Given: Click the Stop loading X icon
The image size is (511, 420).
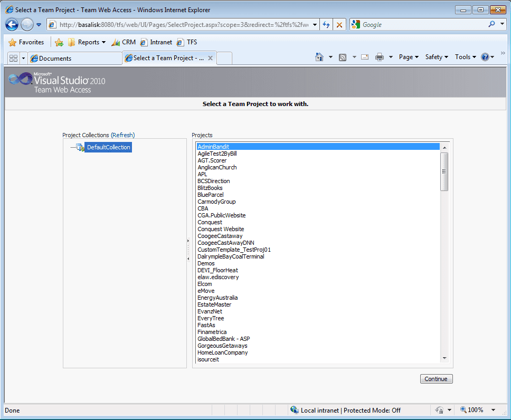Looking at the screenshot, I should pyautogui.click(x=339, y=25).
